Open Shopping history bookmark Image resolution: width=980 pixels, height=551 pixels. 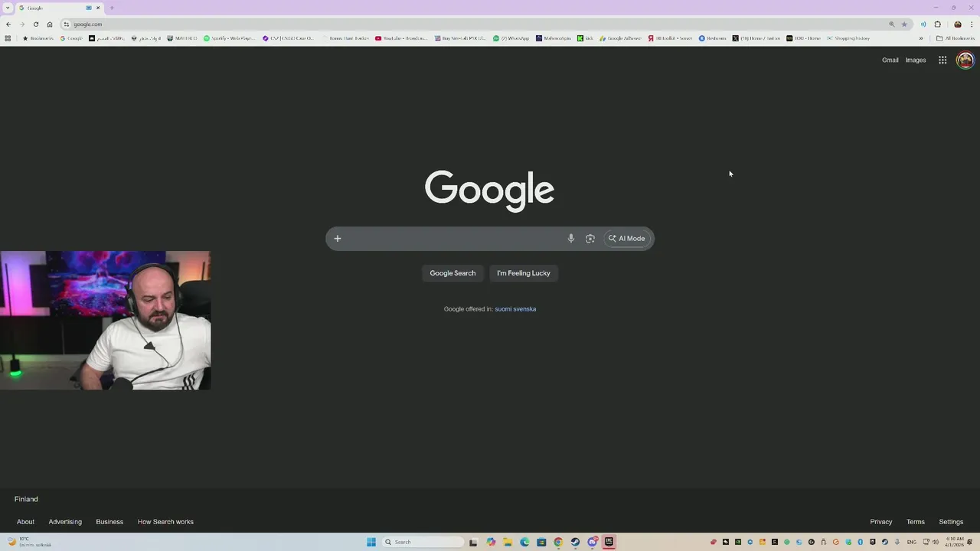pyautogui.click(x=848, y=38)
